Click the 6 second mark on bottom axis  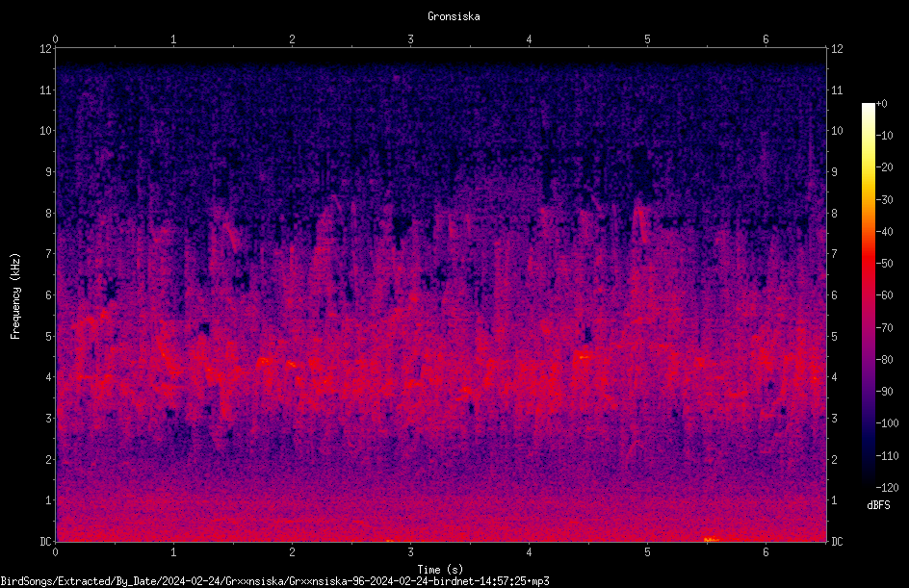766,552
